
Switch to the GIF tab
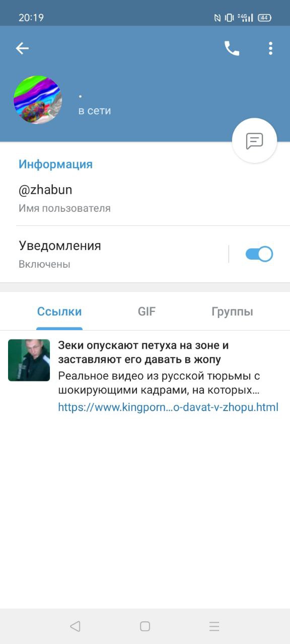(x=147, y=311)
